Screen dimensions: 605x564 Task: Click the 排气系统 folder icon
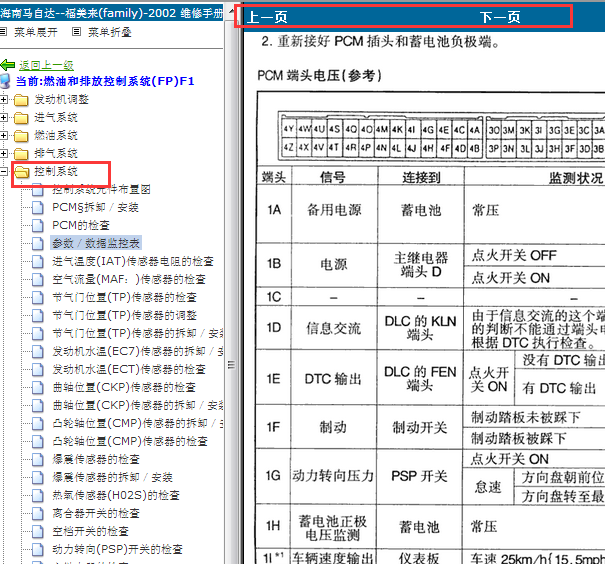coord(21,154)
